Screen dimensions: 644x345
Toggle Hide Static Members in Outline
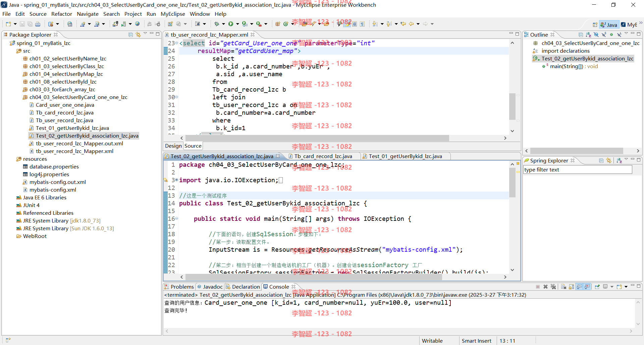pos(604,35)
